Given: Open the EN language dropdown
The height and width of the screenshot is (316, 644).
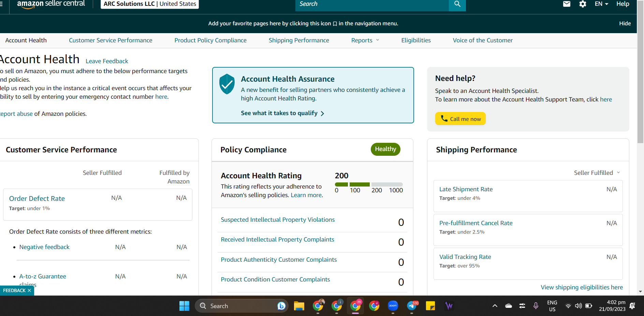Looking at the screenshot, I should pos(601,4).
